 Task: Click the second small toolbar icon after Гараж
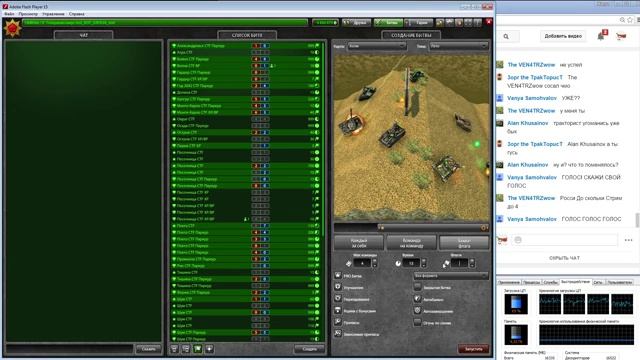[449, 22]
